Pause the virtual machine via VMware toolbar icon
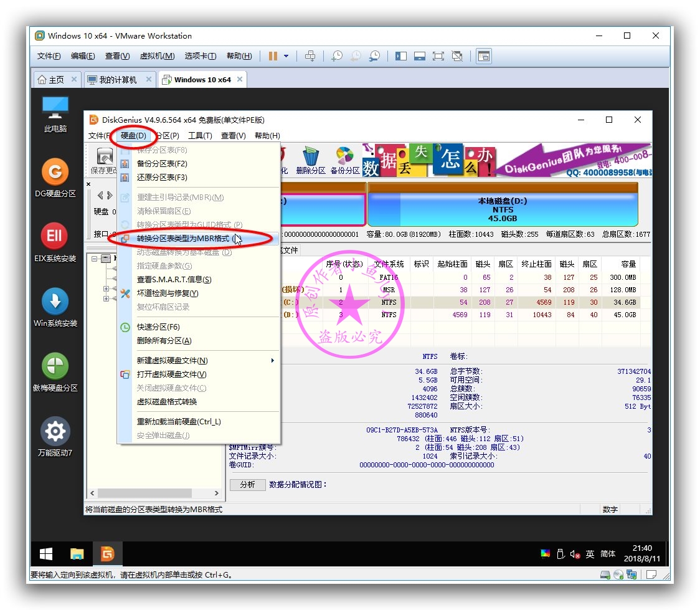Viewport: 700px width, 610px height. tap(272, 55)
